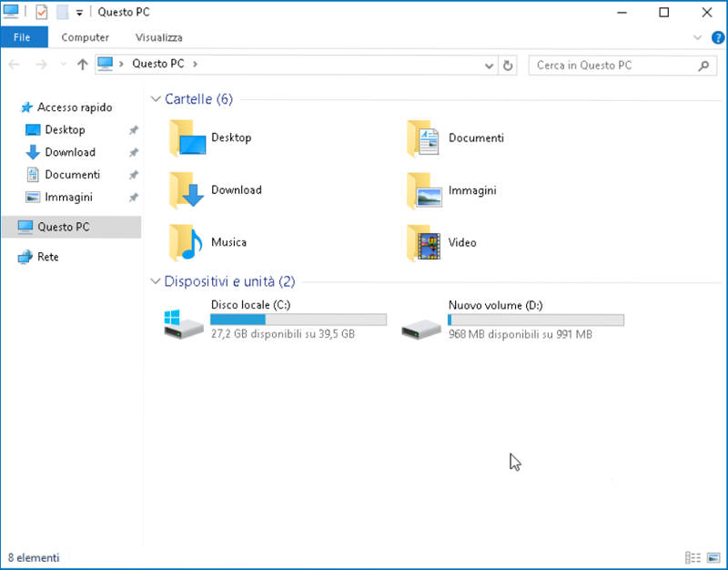Click the C: drive space usage bar

pyautogui.click(x=298, y=319)
